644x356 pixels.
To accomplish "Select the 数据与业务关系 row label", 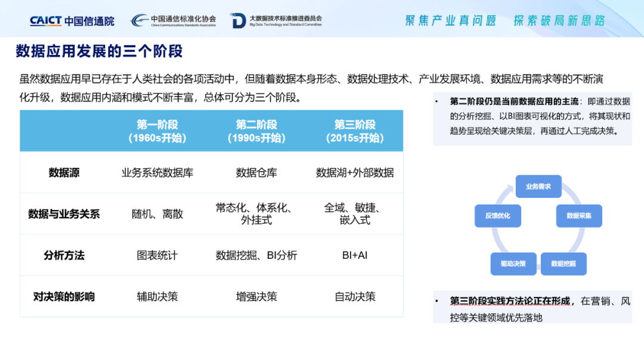I will pyautogui.click(x=64, y=214).
